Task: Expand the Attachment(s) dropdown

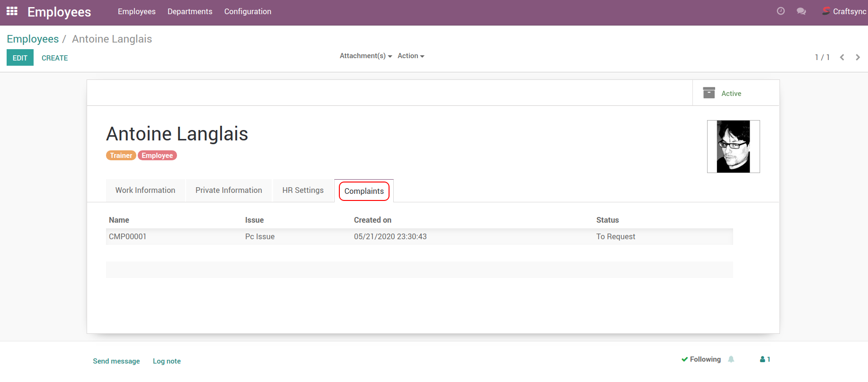Action: (x=365, y=56)
